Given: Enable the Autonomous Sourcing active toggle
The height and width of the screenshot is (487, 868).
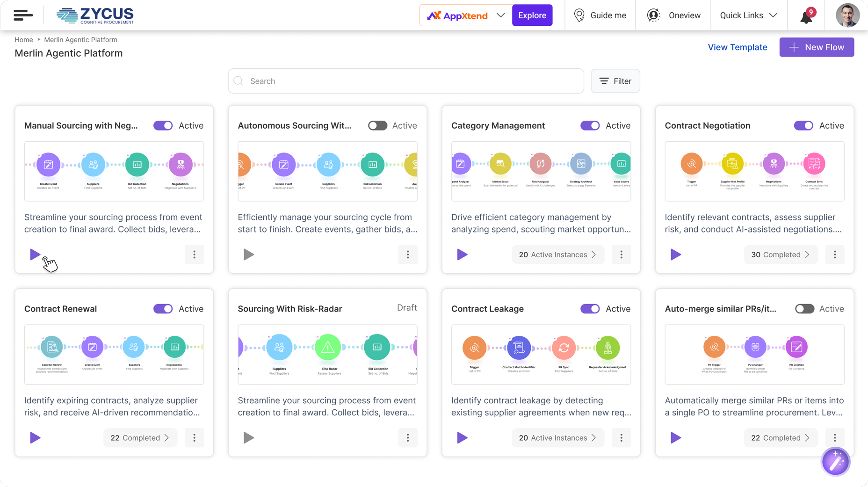Looking at the screenshot, I should click(x=377, y=125).
